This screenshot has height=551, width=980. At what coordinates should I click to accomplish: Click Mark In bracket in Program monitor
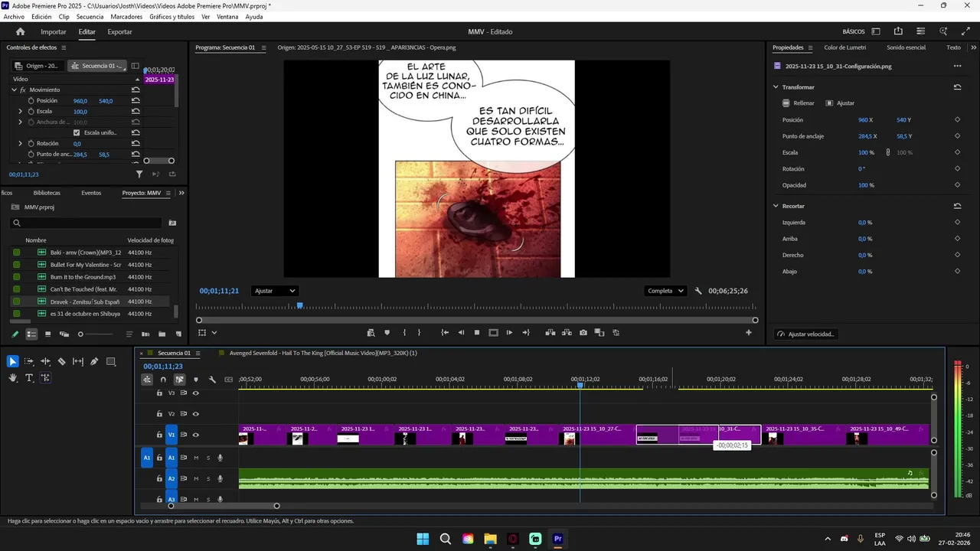click(403, 333)
